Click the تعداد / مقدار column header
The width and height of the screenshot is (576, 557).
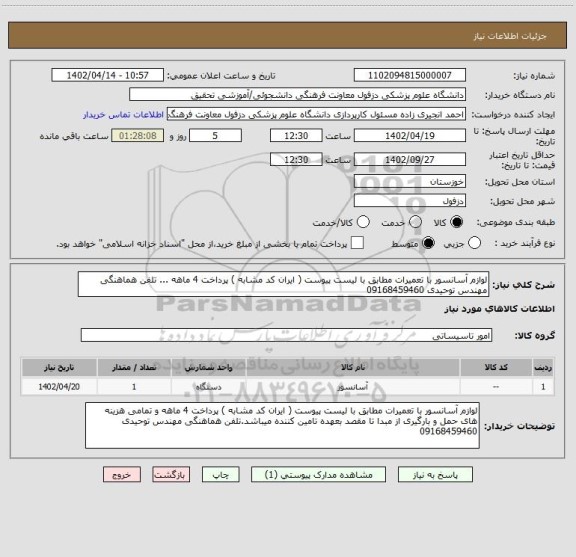point(134,367)
